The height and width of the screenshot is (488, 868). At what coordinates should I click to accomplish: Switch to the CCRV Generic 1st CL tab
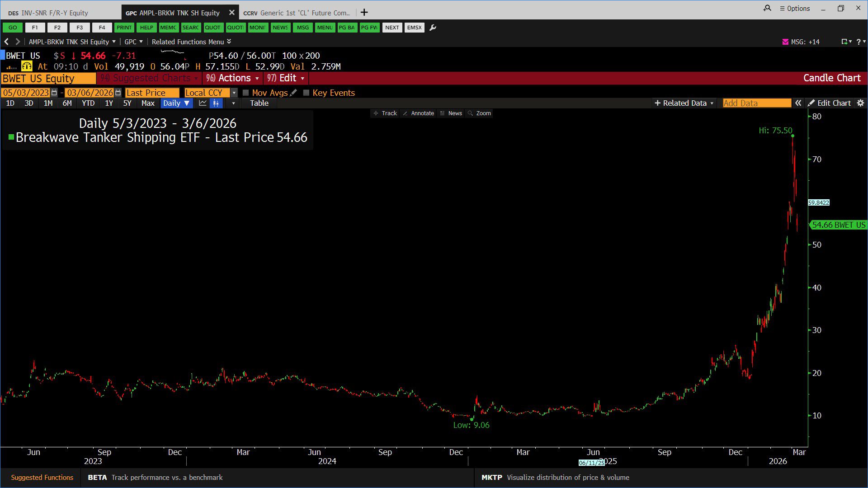[297, 13]
